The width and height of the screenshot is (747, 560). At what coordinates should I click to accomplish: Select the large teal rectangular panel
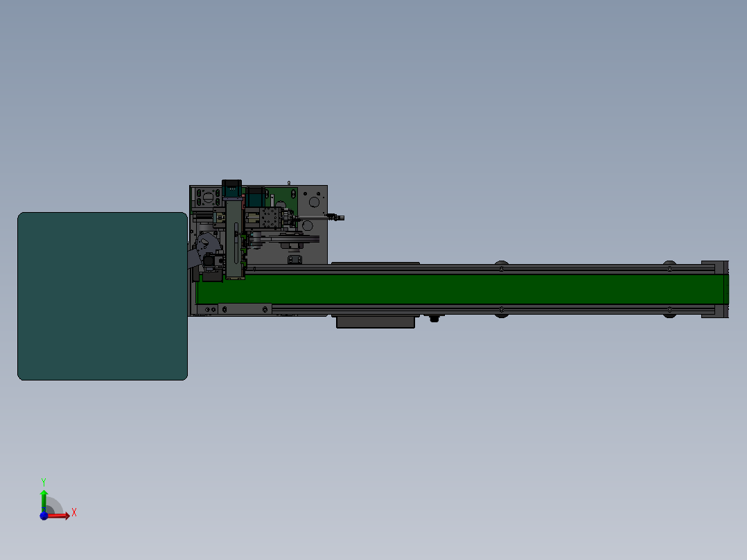[x=103, y=296]
